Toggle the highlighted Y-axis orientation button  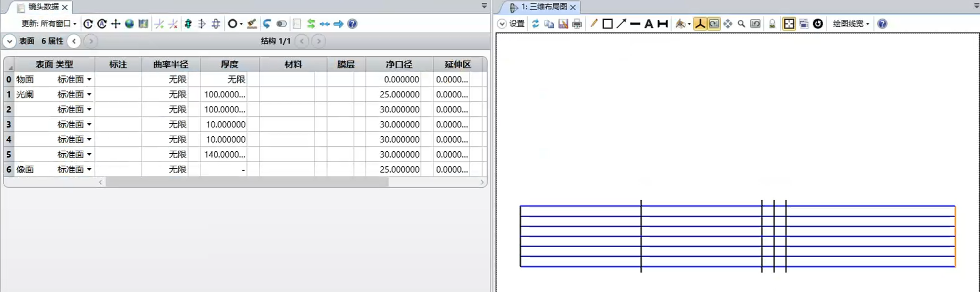700,23
